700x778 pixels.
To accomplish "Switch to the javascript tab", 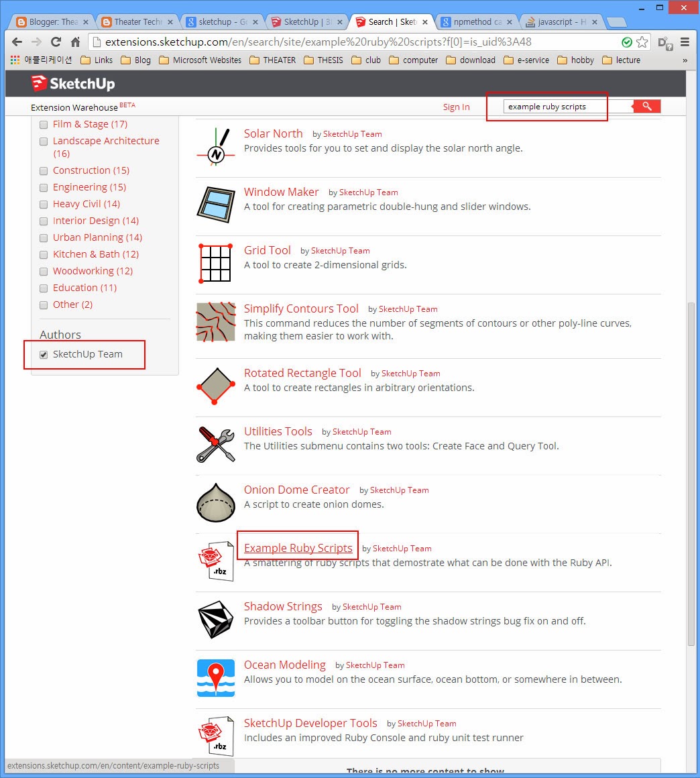I will pos(562,22).
